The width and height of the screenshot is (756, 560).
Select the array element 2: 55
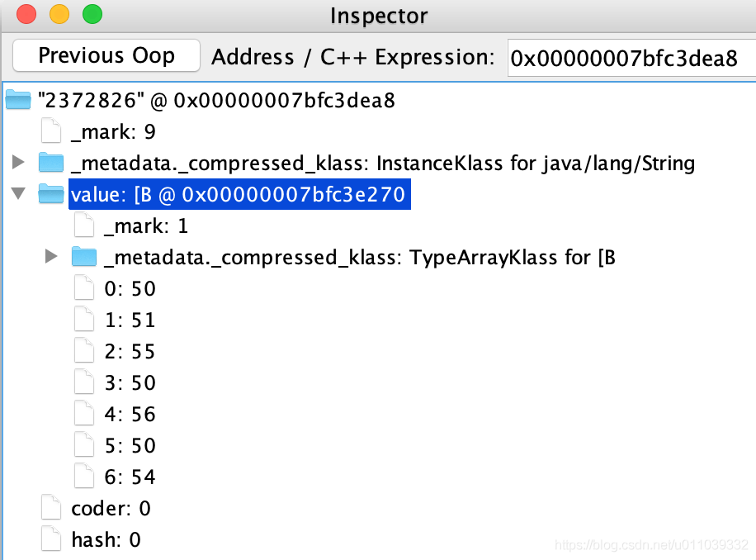tap(130, 351)
